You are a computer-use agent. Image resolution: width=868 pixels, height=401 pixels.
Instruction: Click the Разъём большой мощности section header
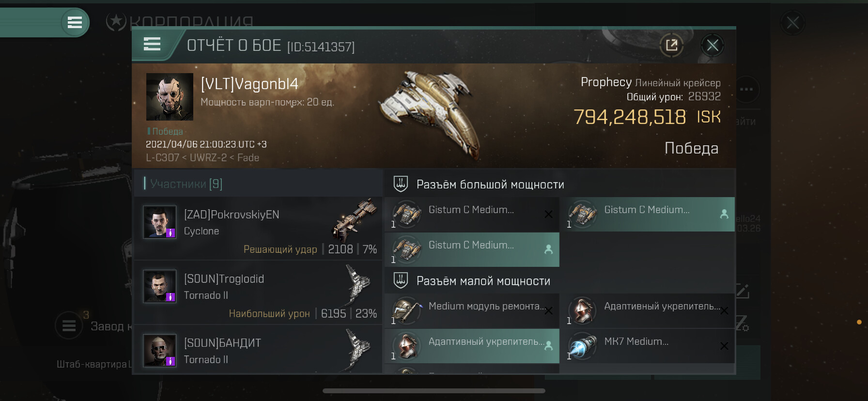click(x=490, y=185)
